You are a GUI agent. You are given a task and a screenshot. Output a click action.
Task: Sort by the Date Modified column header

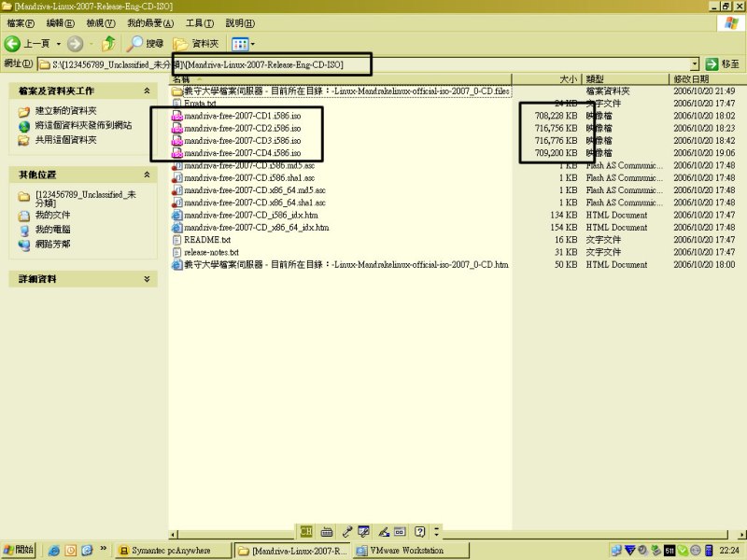pyautogui.click(x=707, y=79)
